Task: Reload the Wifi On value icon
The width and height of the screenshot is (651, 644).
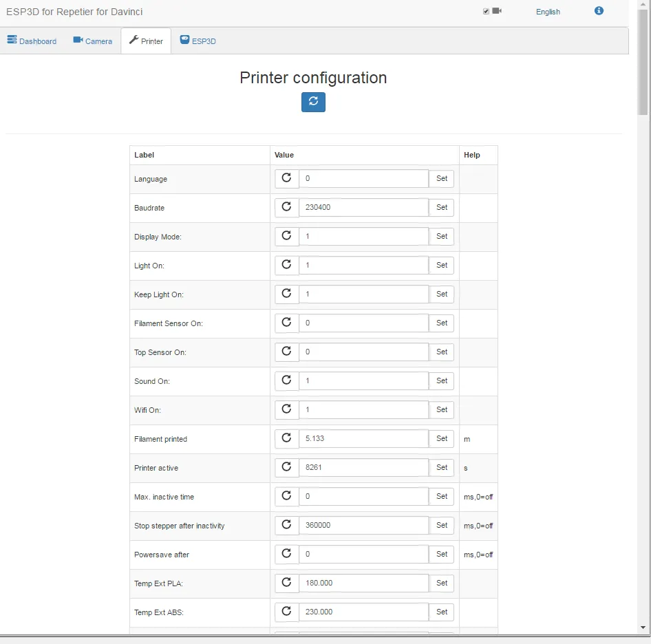Action: click(287, 409)
